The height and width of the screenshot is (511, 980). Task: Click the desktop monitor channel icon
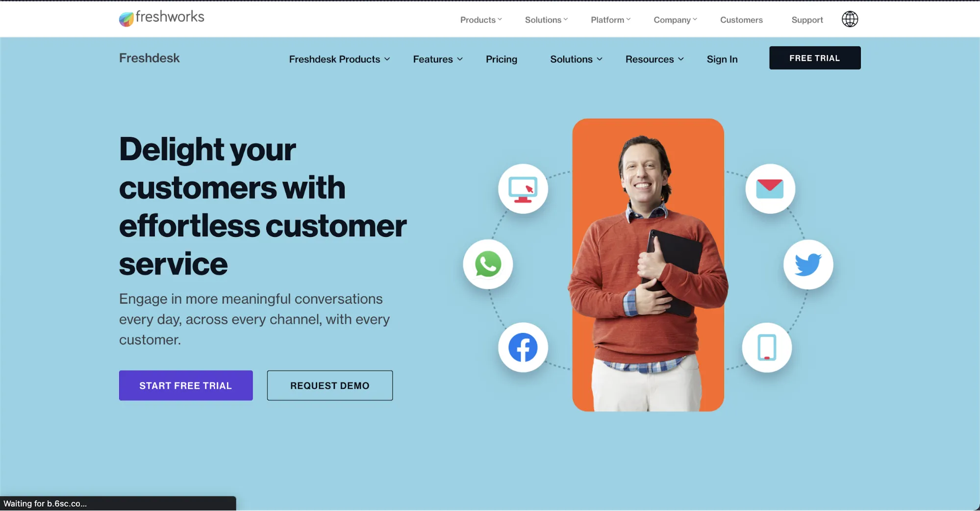click(x=523, y=189)
